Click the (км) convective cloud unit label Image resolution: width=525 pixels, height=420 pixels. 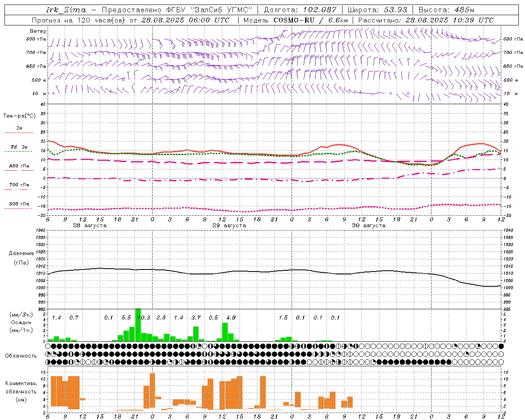21,399
